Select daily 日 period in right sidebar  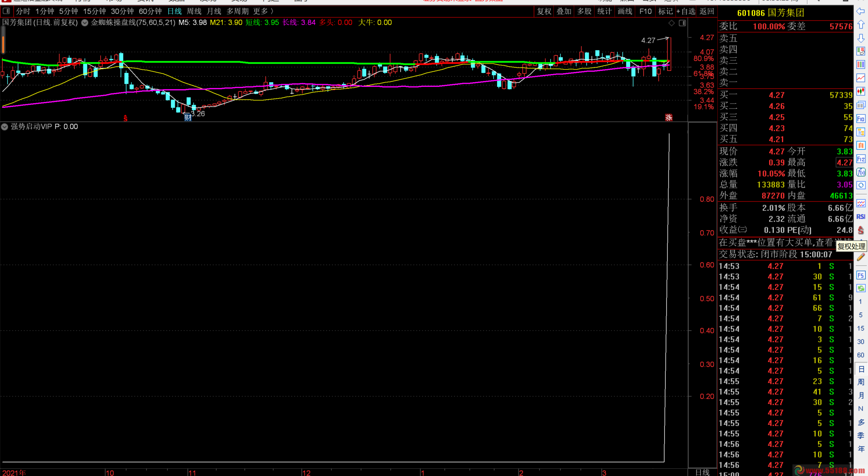pyautogui.click(x=861, y=369)
